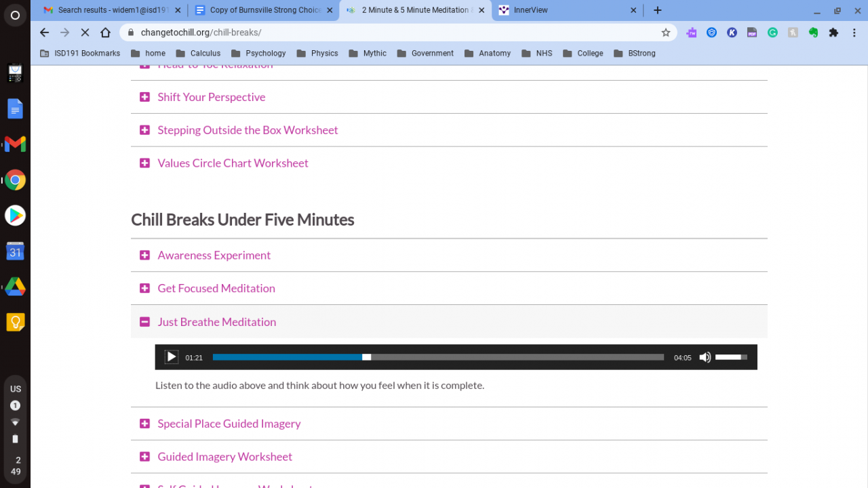Open the Special Place Guided Imagery link

pos(229,424)
